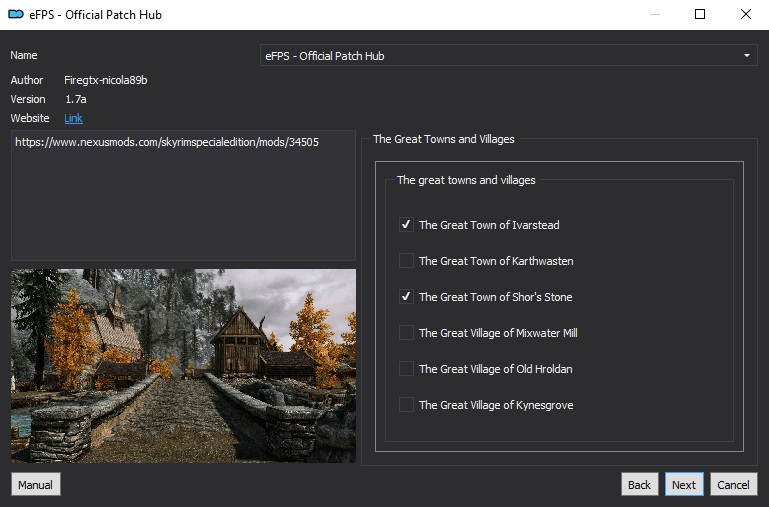Uncheck The Great Town of Shor's Stone
Screen dimensions: 769x507
coord(406,297)
